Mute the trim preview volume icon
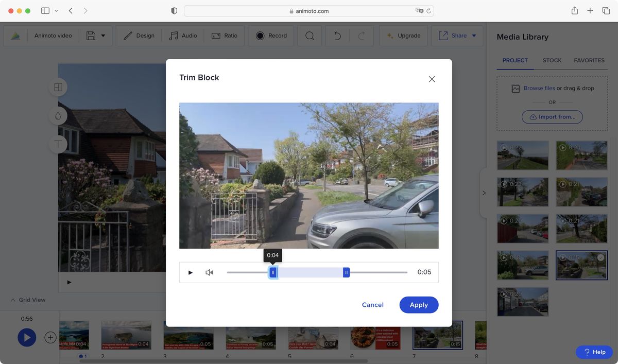This screenshot has height=364, width=618. [x=209, y=272]
